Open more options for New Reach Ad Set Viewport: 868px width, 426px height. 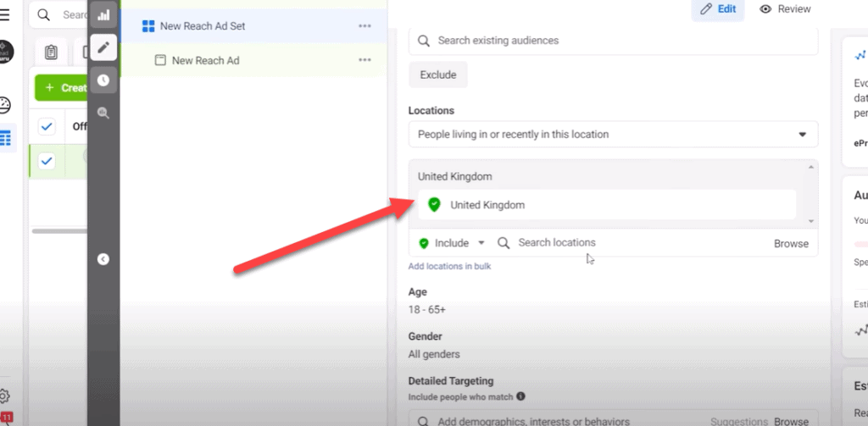tap(364, 26)
